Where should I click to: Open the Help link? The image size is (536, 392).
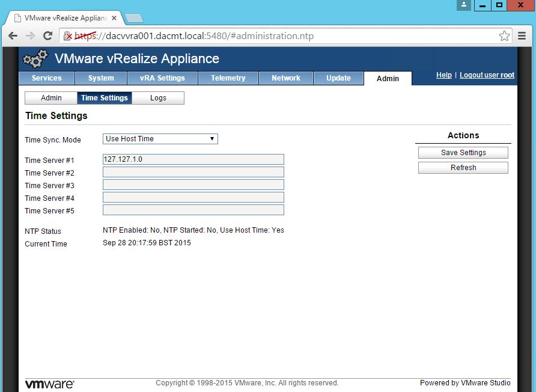pyautogui.click(x=443, y=75)
